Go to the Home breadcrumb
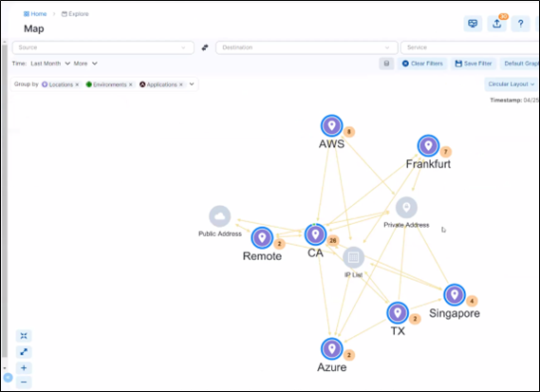540x392 pixels. point(35,14)
